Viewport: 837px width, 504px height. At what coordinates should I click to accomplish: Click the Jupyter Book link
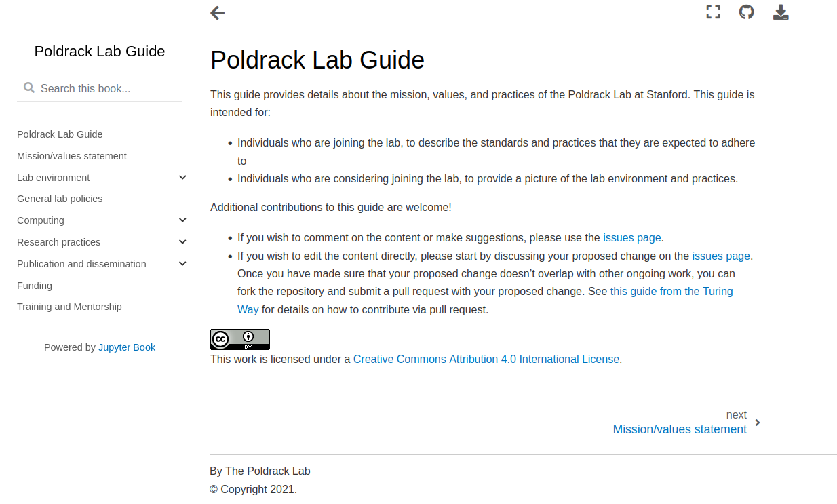click(x=127, y=347)
